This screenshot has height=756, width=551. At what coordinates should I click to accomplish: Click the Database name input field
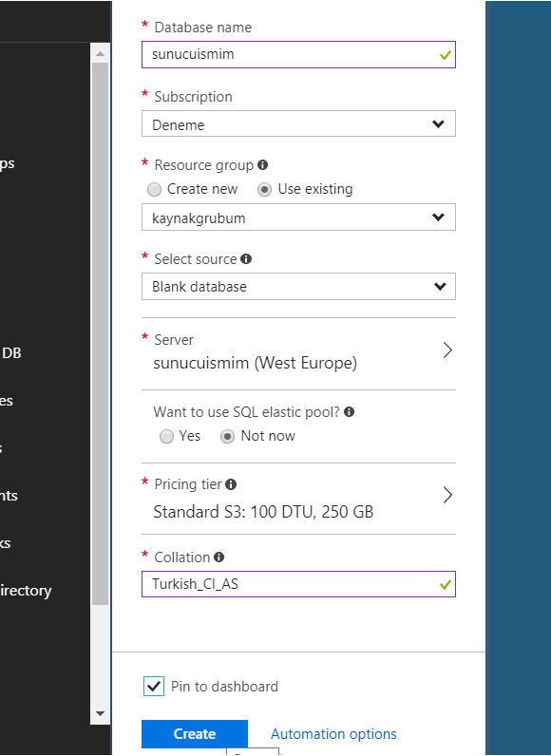[x=298, y=54]
